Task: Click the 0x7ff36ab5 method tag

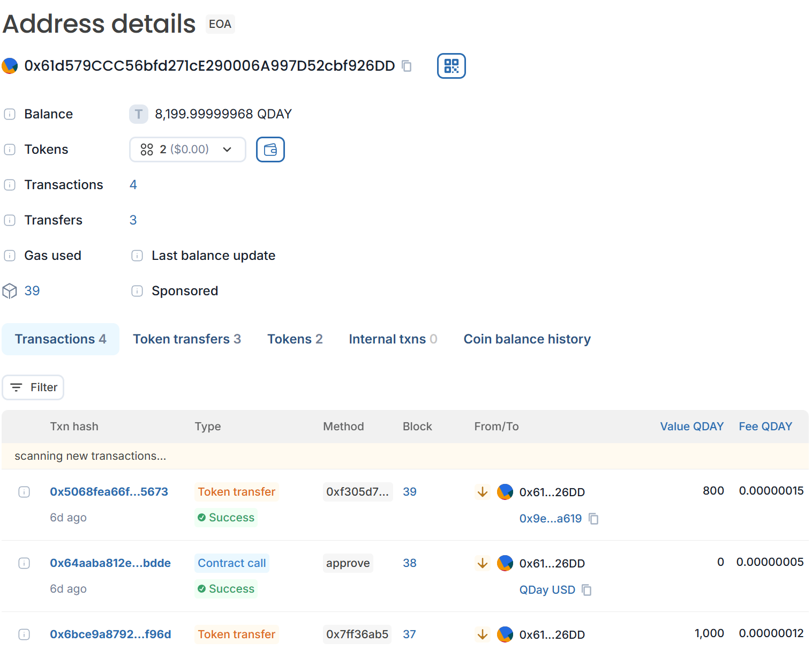Action: [357, 634]
